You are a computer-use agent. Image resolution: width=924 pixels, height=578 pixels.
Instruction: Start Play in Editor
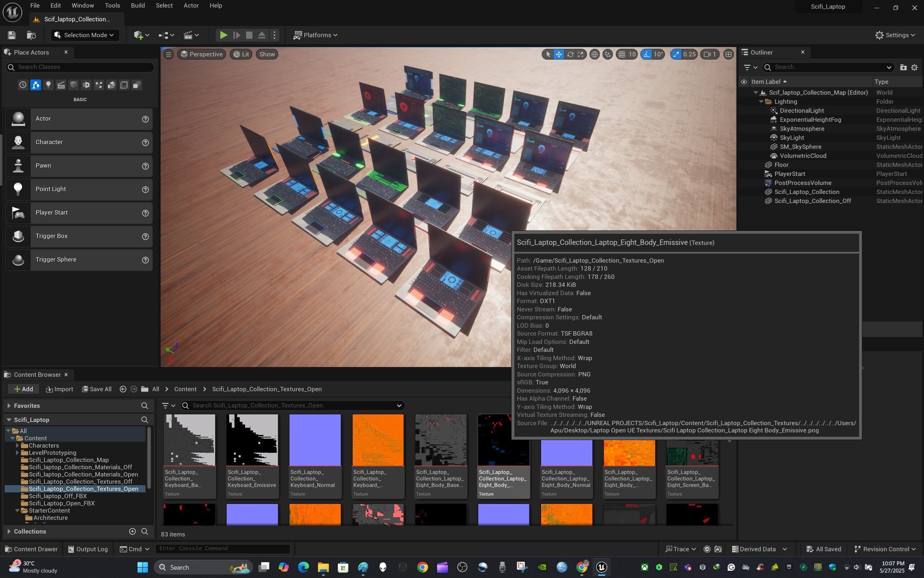click(223, 35)
